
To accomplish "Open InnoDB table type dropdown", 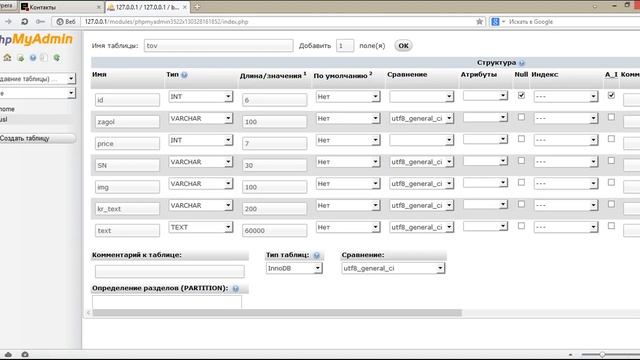I will click(294, 268).
